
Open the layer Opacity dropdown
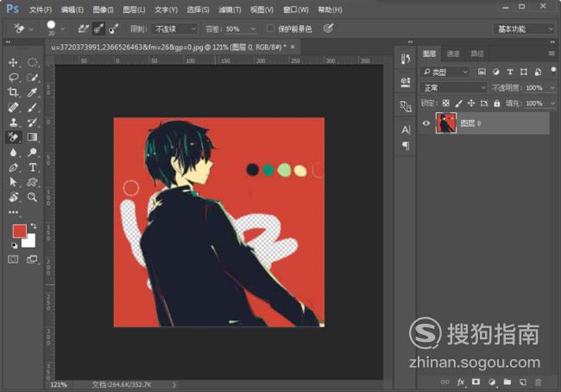click(x=552, y=88)
